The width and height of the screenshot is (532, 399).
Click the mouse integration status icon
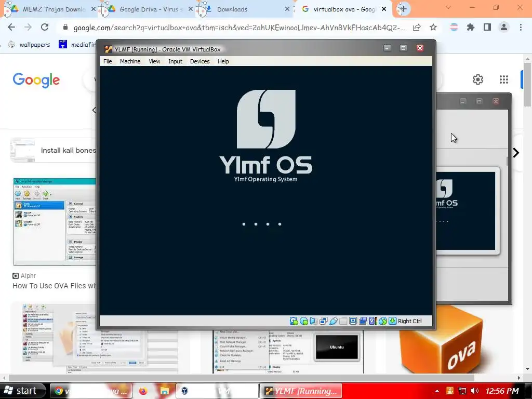click(383, 321)
